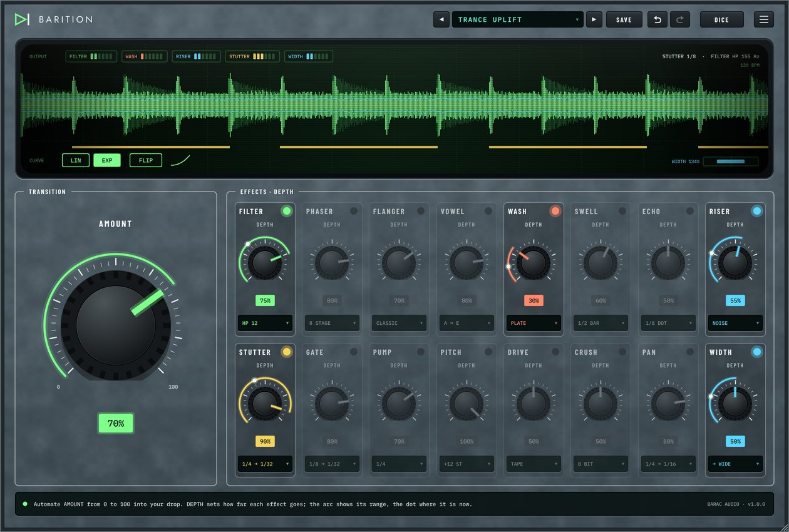
Task: Disable the RISER effect power toggle
Action: point(757,211)
